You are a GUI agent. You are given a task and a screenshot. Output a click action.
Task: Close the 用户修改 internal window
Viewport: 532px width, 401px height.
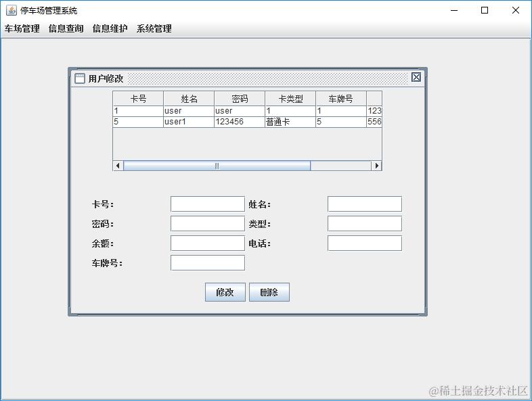(416, 77)
